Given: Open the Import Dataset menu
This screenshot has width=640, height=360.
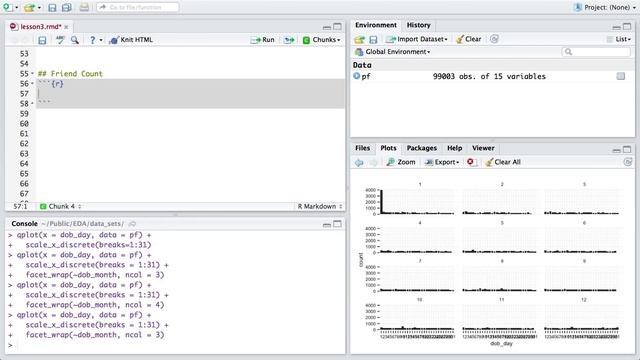Looking at the screenshot, I should [x=417, y=39].
